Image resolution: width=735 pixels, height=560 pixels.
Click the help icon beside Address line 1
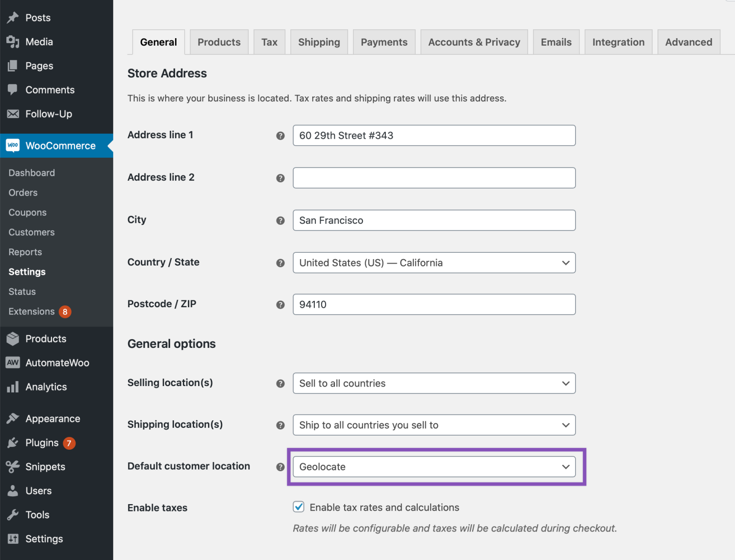pyautogui.click(x=280, y=136)
